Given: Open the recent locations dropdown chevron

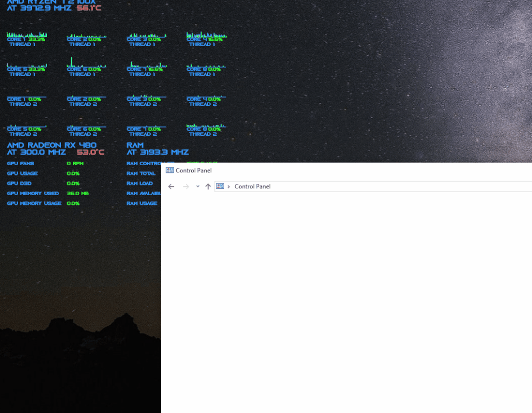Looking at the screenshot, I should click(198, 186).
